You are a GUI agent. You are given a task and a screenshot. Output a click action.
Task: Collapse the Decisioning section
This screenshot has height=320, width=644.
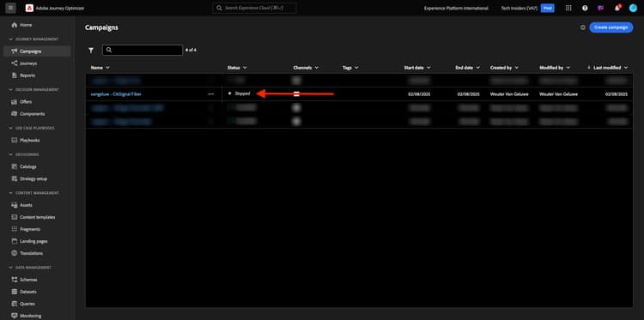coord(11,154)
